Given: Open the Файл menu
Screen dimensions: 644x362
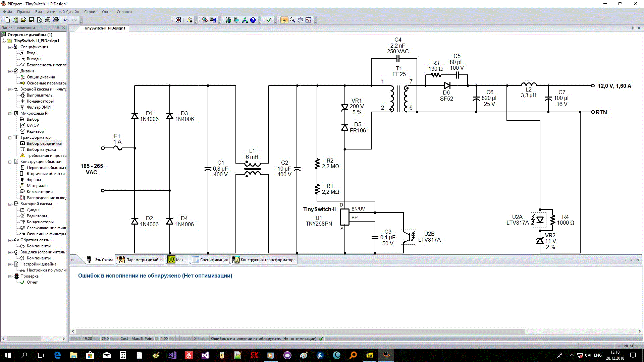Looking at the screenshot, I should tap(8, 12).
